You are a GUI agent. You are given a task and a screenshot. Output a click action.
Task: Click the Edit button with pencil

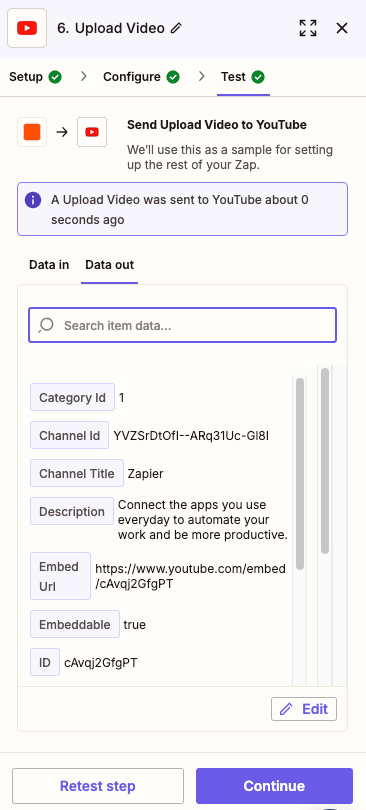pyautogui.click(x=304, y=709)
